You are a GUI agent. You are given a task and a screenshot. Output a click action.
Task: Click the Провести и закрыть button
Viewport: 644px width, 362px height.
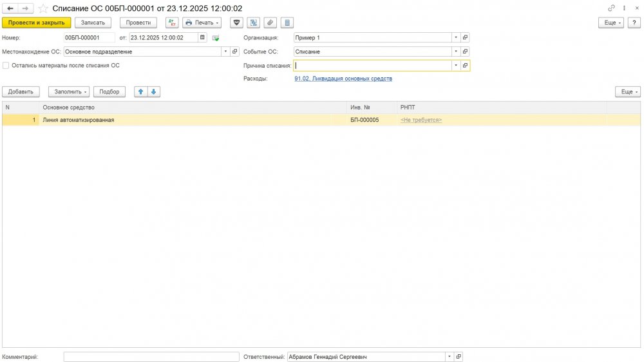[37, 23]
